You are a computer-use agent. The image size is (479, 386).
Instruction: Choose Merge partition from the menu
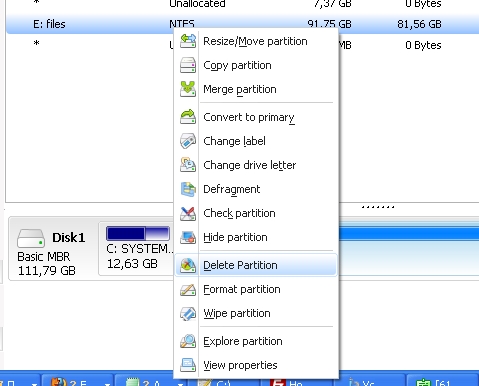(x=256, y=89)
